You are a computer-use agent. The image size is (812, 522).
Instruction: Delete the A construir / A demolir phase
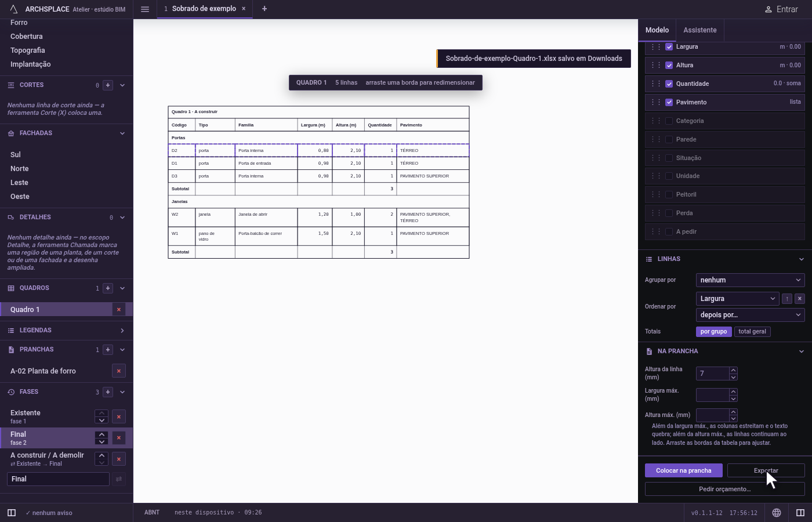click(x=119, y=459)
